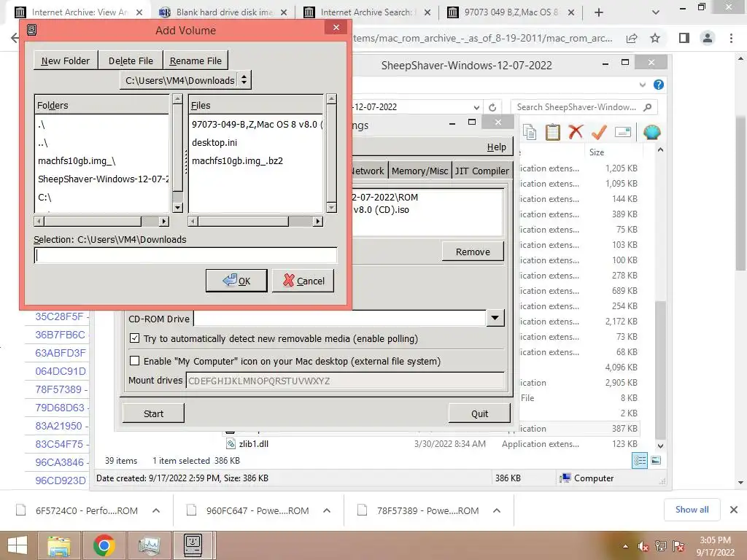Click the red X delete icon in Explorer
747x560 pixels.
[576, 131]
